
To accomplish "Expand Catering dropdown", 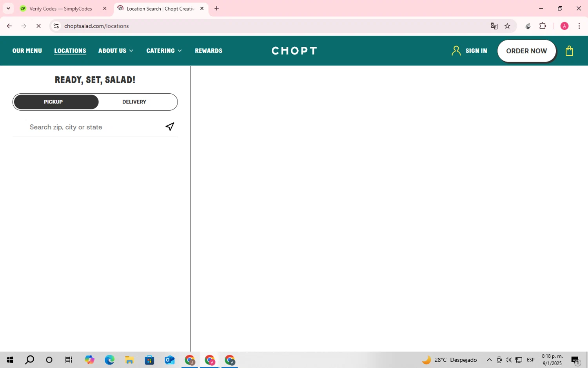I will point(164,51).
